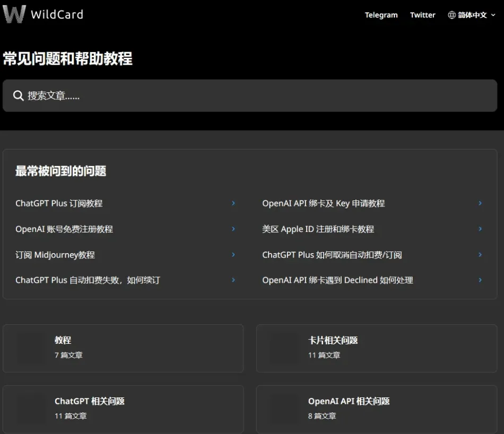The width and height of the screenshot is (504, 434).
Task: Click the WildCard logo icon
Action: pyautogui.click(x=14, y=14)
